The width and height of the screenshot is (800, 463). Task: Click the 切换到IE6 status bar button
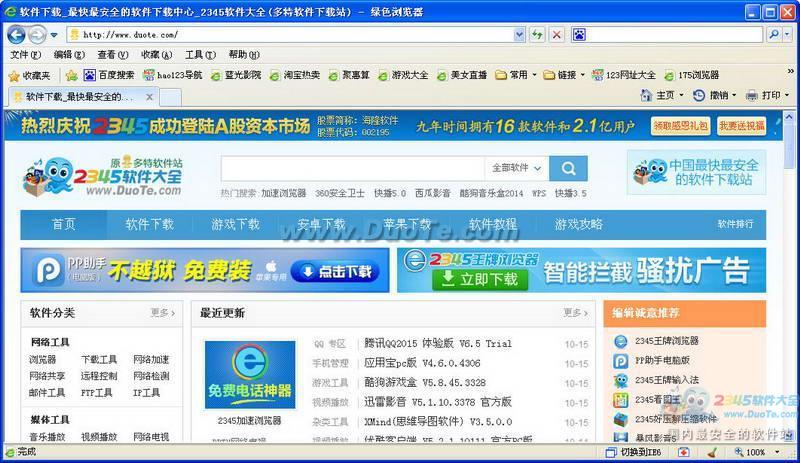633,452
